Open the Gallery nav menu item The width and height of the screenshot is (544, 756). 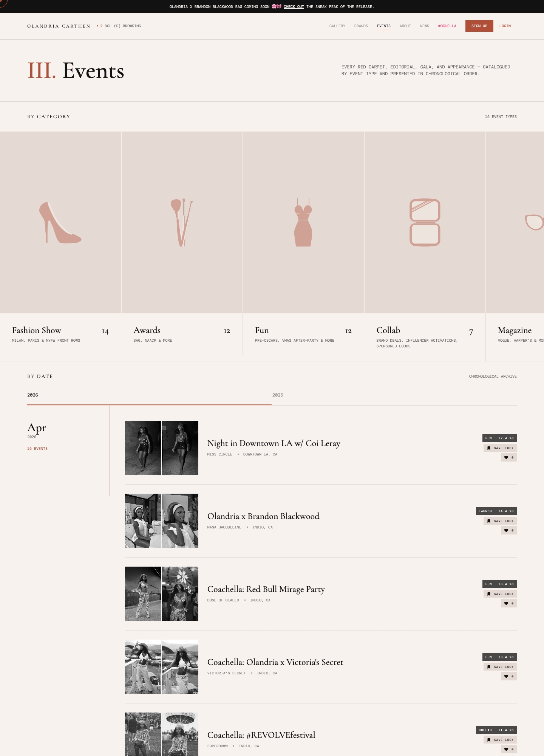click(337, 26)
